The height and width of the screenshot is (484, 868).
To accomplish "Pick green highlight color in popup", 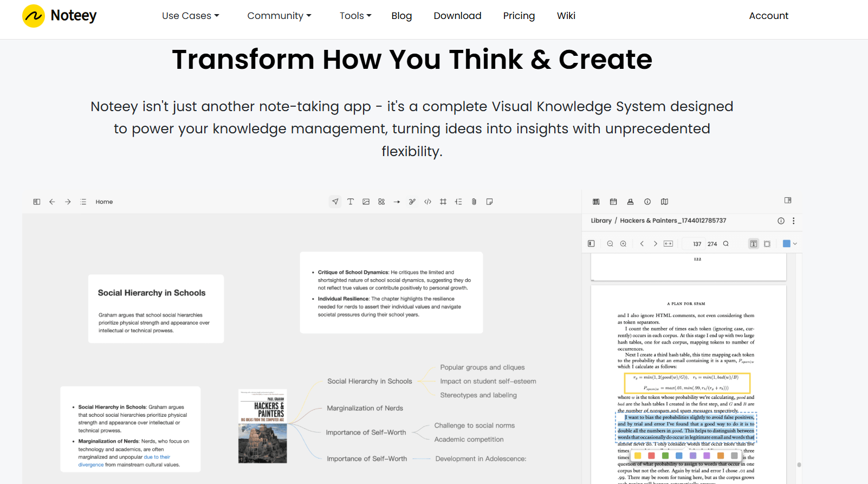I will tap(665, 456).
